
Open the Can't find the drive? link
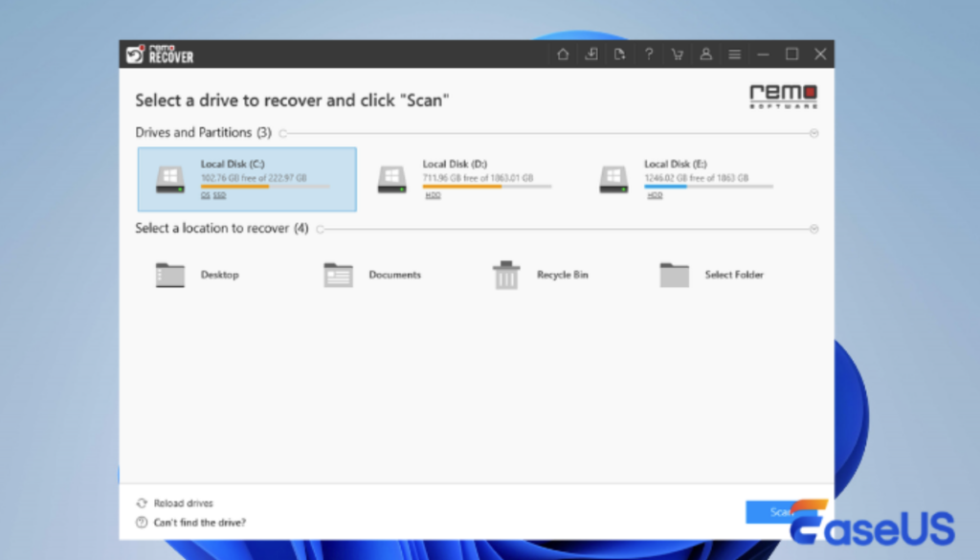click(x=199, y=523)
